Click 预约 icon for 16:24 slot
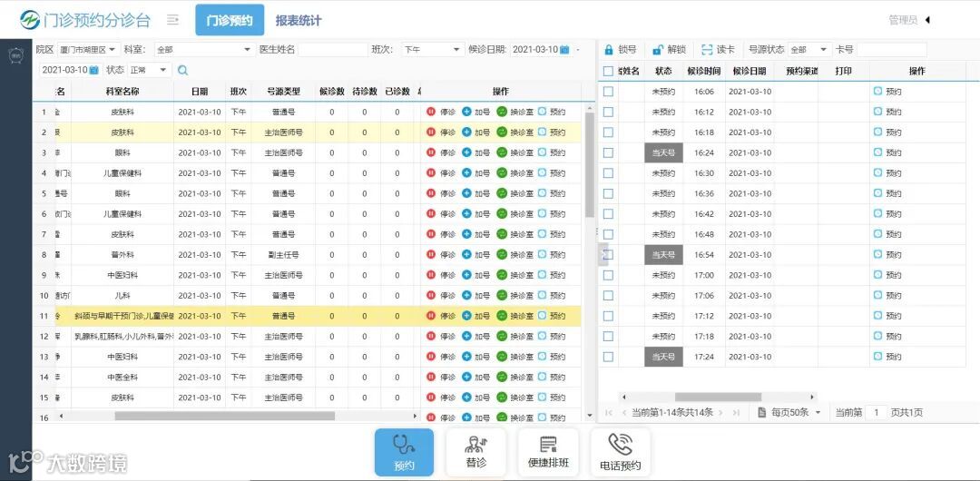This screenshot has height=481, width=980. (878, 152)
